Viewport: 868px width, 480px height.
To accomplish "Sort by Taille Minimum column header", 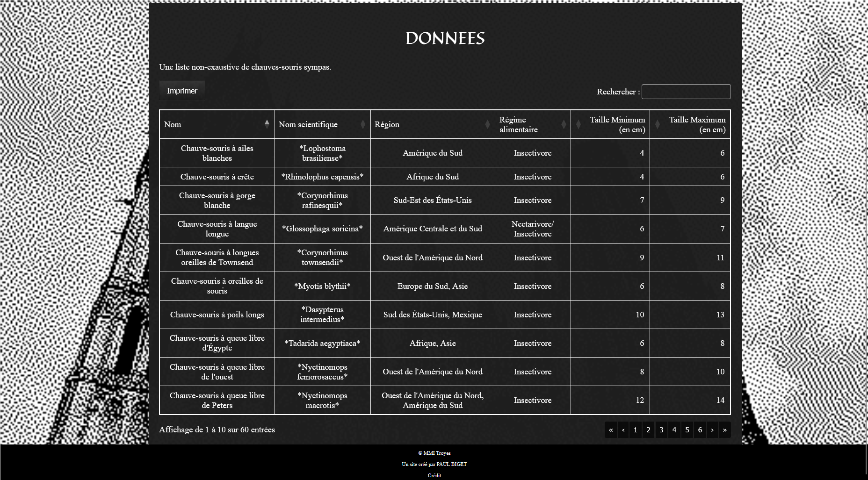I will point(610,124).
